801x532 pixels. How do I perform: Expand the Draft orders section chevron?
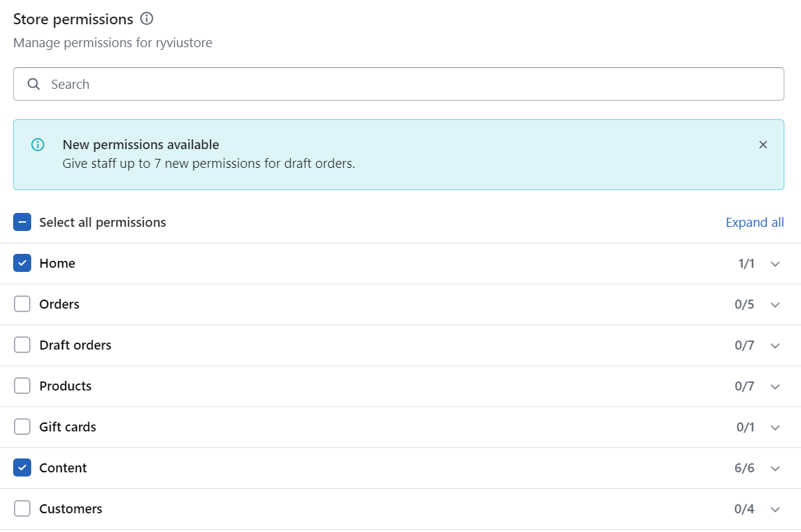775,346
